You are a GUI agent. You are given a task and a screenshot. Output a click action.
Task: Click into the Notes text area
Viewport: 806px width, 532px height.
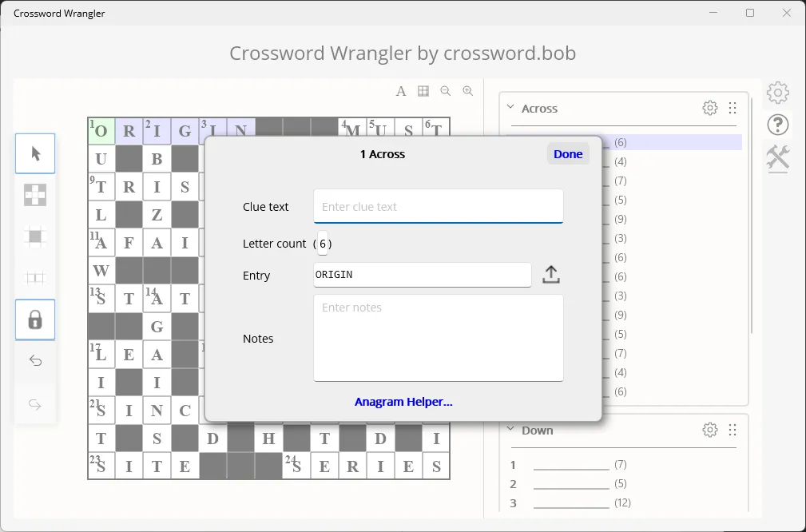point(439,338)
